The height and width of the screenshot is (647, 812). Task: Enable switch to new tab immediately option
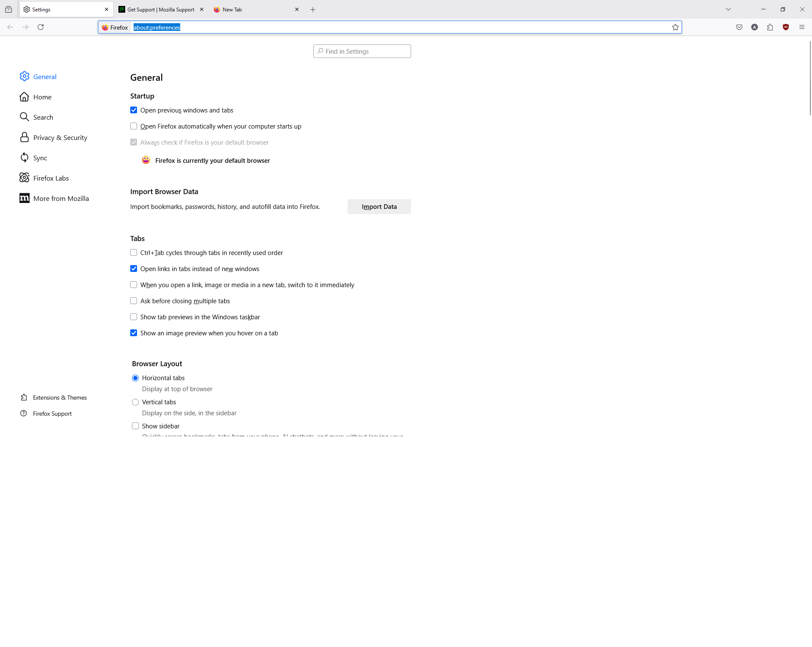[134, 285]
